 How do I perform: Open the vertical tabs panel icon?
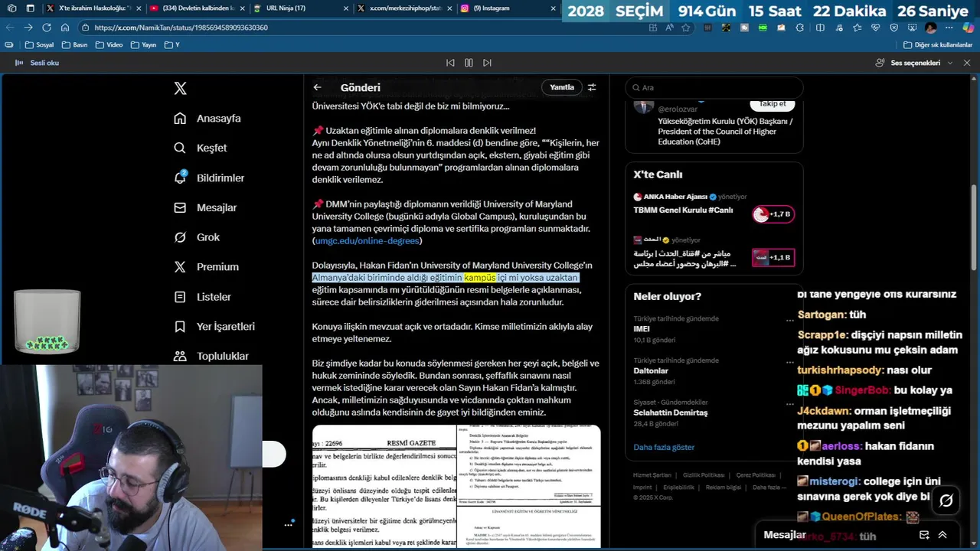pos(30,8)
